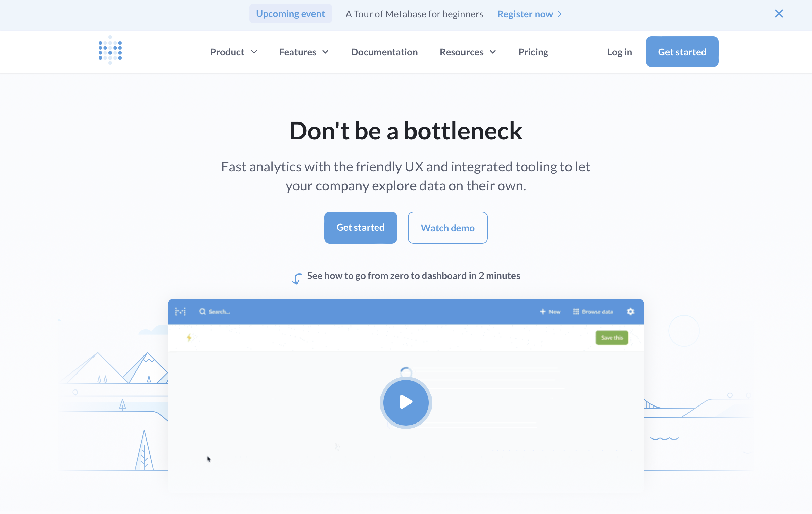Viewport: 812px width, 514px height.
Task: Click the Settings gear icon
Action: 630,311
